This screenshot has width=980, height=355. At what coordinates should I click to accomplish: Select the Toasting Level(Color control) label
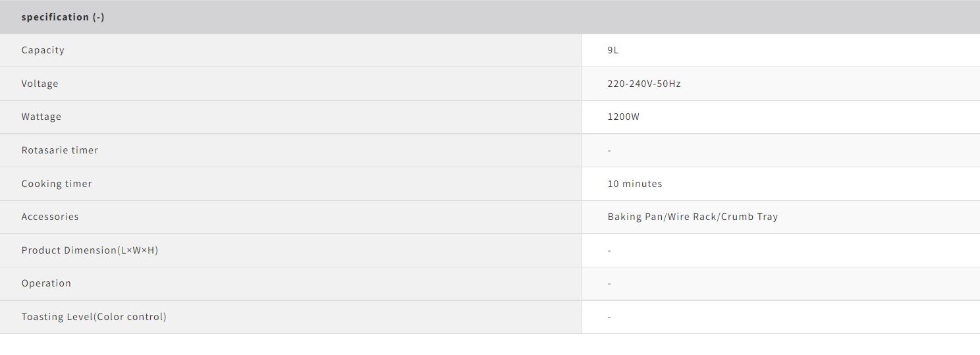tap(94, 317)
